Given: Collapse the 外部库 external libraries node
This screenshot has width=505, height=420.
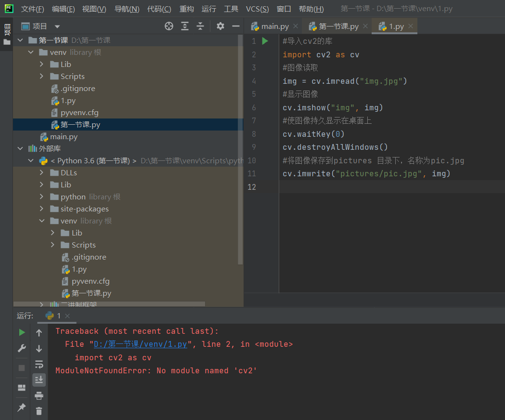Looking at the screenshot, I should point(20,149).
